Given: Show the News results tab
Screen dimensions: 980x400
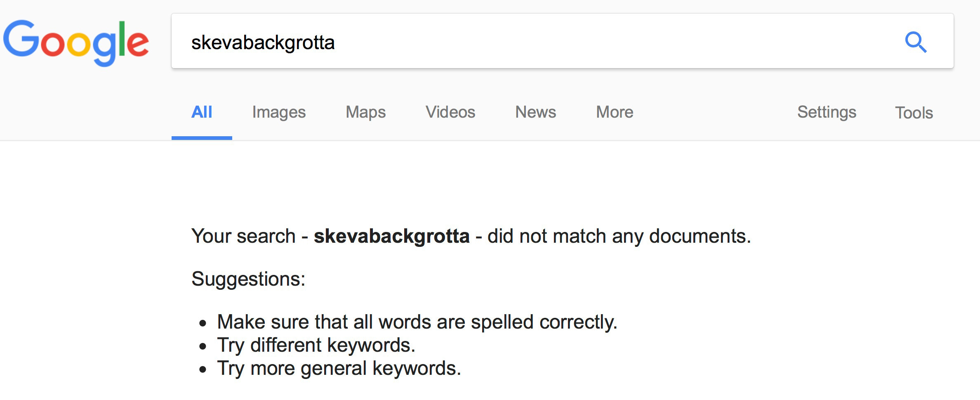Looking at the screenshot, I should click(x=535, y=112).
